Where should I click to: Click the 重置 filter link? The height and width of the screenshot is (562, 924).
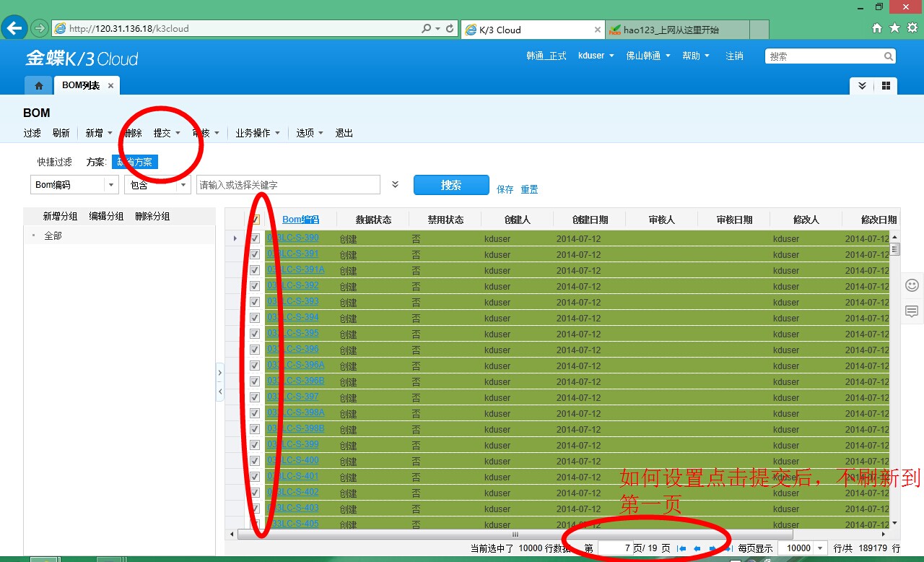529,189
